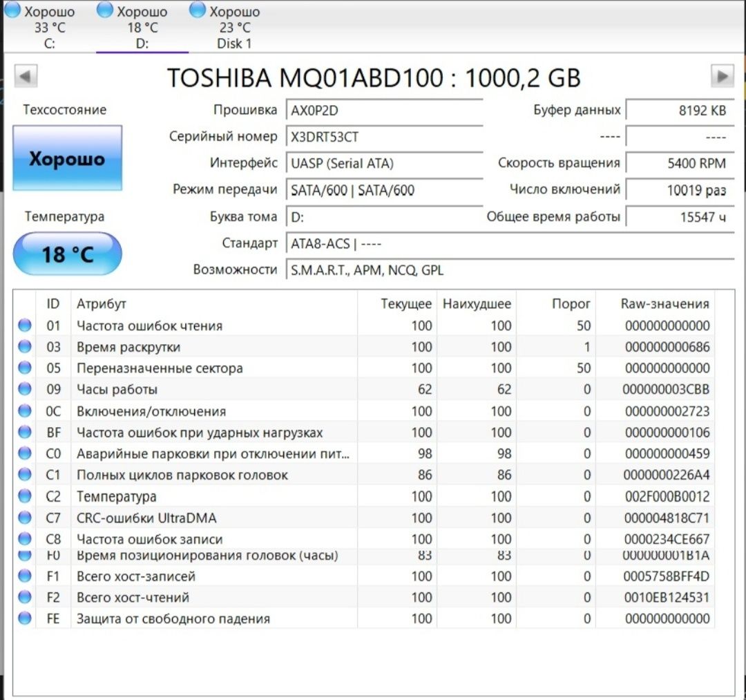Click status dot for attribute C1

(x=25, y=475)
